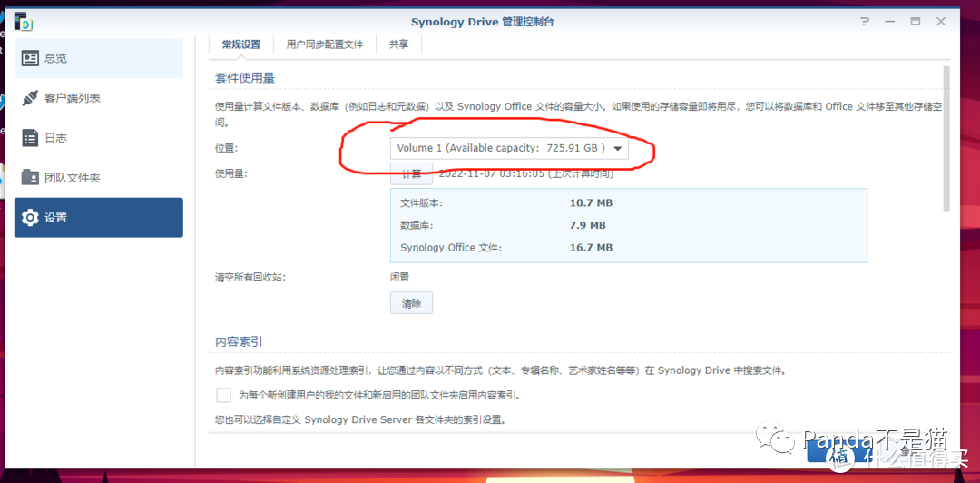Open the 总览 overview section
The image size is (980, 483).
coord(99,58)
